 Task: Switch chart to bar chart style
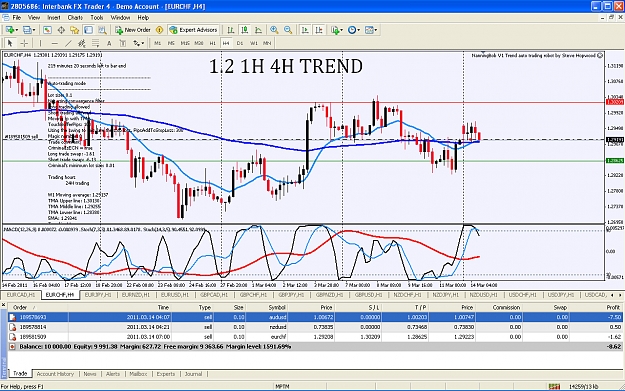231,30
